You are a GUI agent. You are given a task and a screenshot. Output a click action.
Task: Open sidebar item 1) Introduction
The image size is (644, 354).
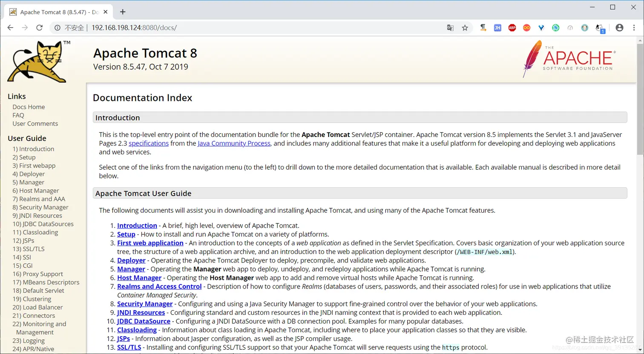pyautogui.click(x=33, y=149)
